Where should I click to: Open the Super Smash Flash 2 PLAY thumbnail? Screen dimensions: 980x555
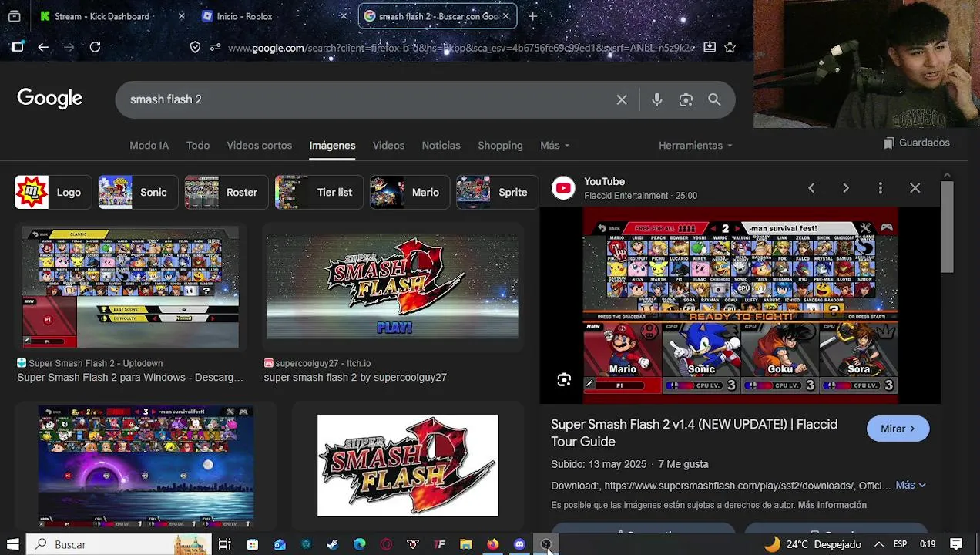[x=393, y=288]
